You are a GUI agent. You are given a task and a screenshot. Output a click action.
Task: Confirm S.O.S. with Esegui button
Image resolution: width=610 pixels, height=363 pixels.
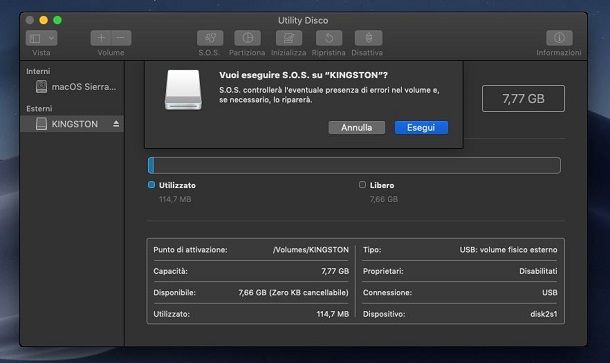pyautogui.click(x=421, y=128)
